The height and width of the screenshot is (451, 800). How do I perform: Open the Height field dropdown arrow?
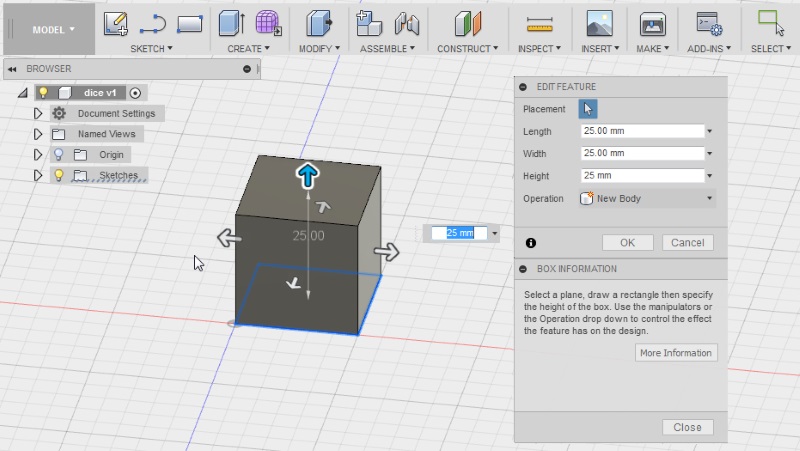[x=710, y=176]
